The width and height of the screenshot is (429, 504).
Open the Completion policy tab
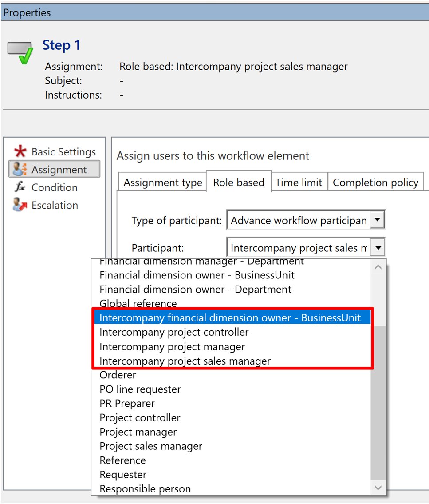[375, 183]
